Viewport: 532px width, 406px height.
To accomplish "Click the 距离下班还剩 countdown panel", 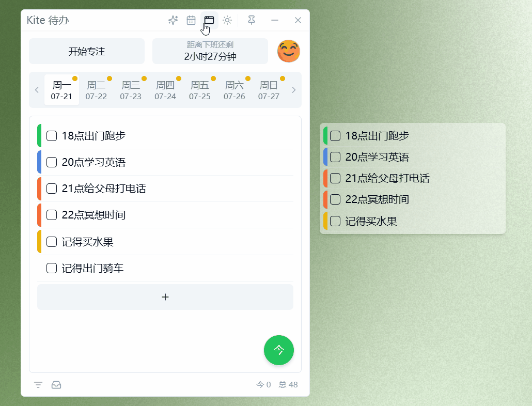I will tap(210, 51).
